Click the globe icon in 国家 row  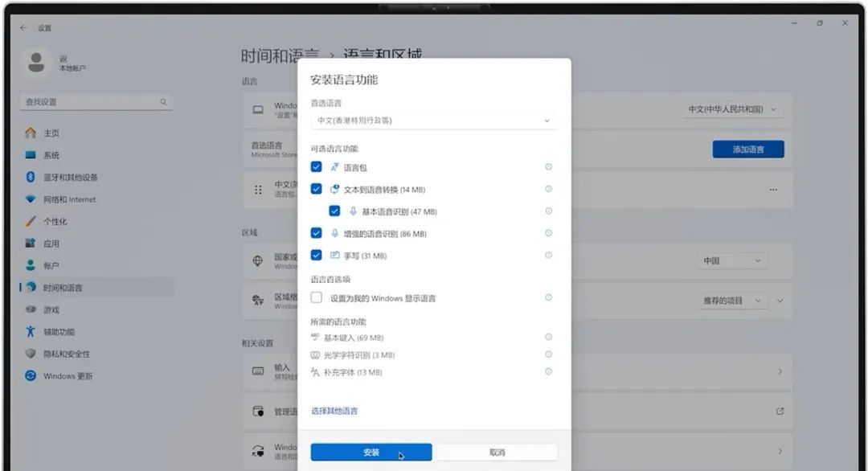point(258,260)
